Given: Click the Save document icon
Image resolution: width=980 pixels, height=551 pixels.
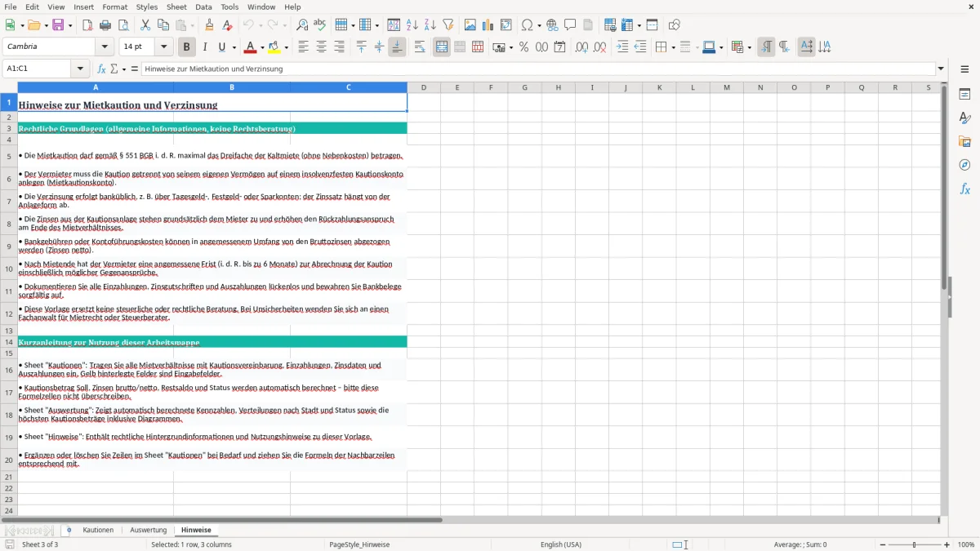Looking at the screenshot, I should pos(57,25).
